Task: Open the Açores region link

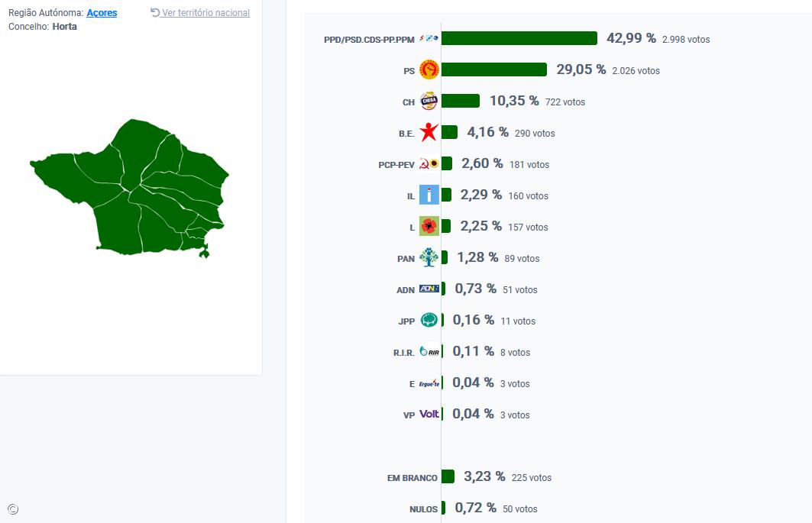Action: coord(102,12)
